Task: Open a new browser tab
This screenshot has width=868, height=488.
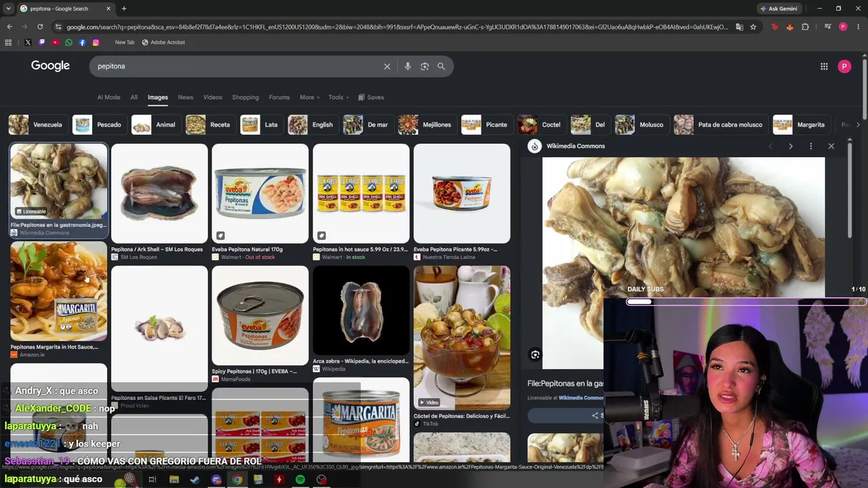Action: point(123,9)
